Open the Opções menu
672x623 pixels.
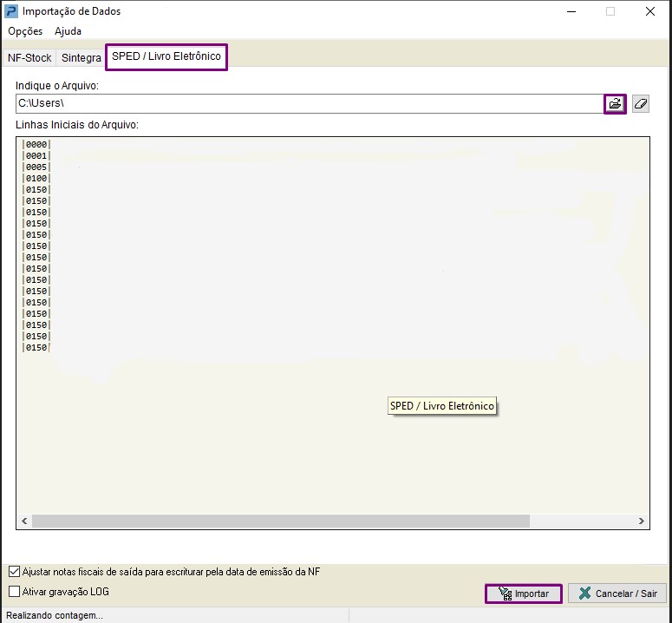(25, 31)
